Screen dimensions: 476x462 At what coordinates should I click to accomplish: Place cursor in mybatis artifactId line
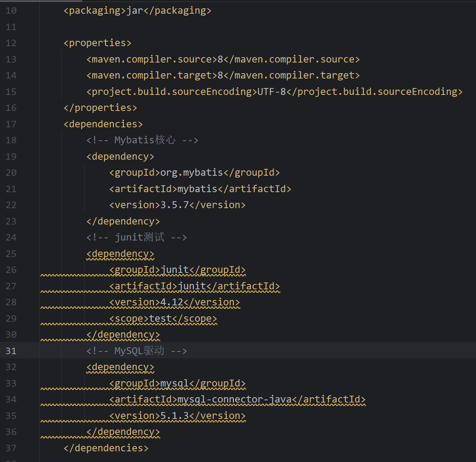pos(200,189)
